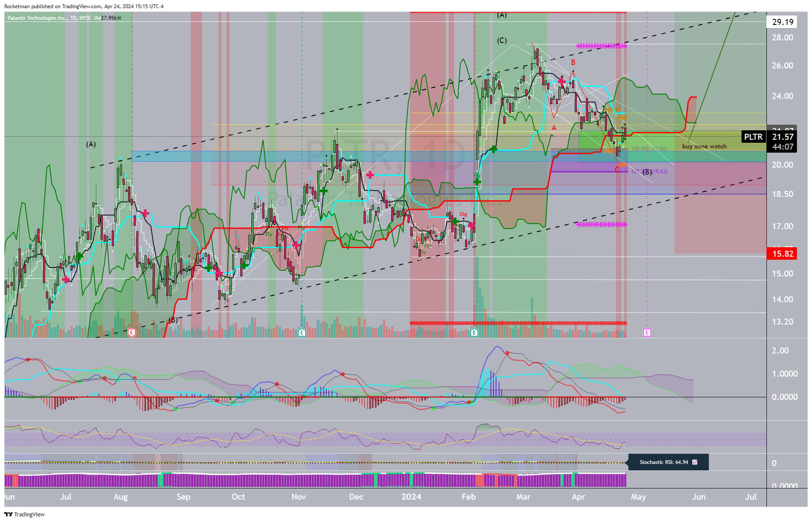
Task: Click the Apr label on time axis
Action: point(578,497)
